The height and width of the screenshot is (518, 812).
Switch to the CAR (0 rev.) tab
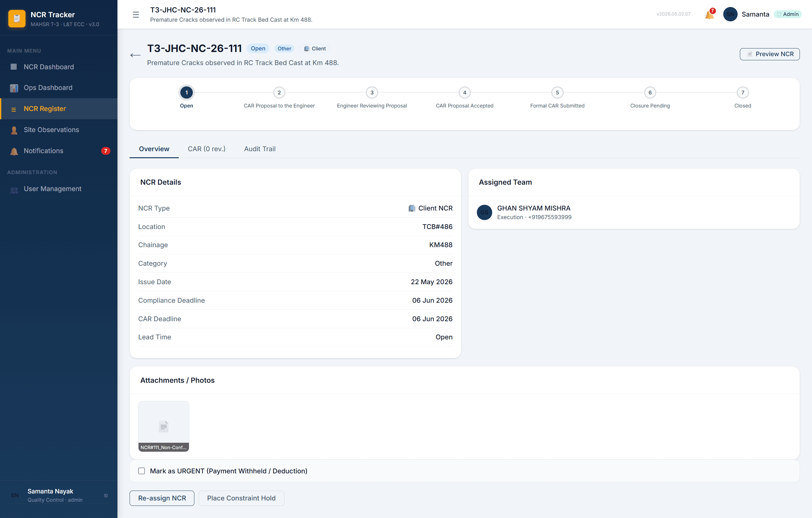point(207,149)
